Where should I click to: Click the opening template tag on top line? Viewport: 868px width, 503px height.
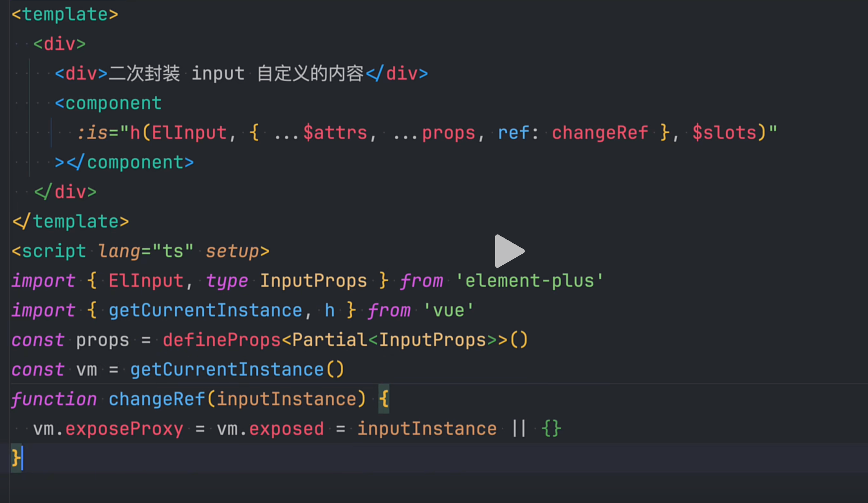(65, 15)
